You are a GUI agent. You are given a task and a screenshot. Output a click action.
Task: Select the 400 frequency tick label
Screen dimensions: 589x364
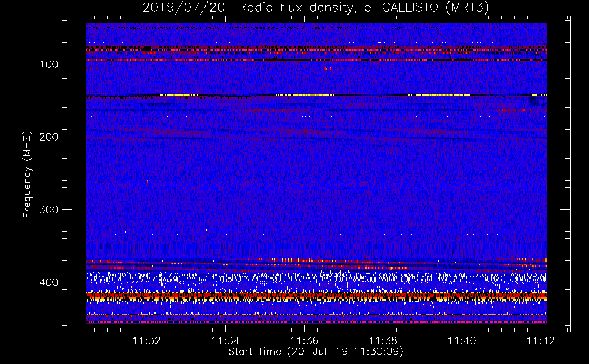pyautogui.click(x=49, y=282)
